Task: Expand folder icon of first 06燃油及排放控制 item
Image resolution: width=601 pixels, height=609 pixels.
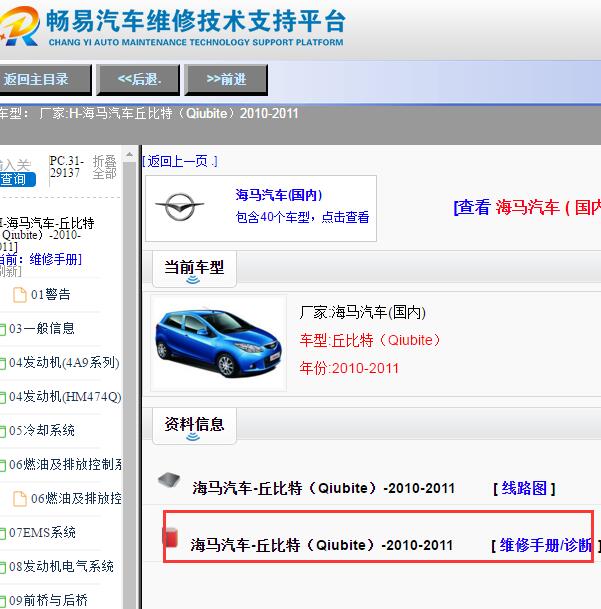Action: click(3, 465)
